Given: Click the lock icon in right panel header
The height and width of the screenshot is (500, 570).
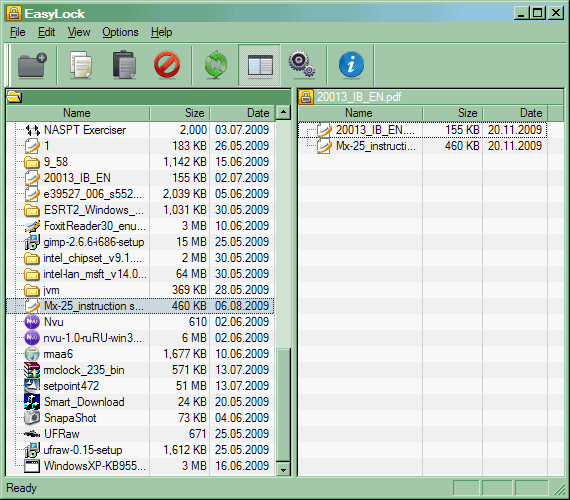Looking at the screenshot, I should coord(306,97).
